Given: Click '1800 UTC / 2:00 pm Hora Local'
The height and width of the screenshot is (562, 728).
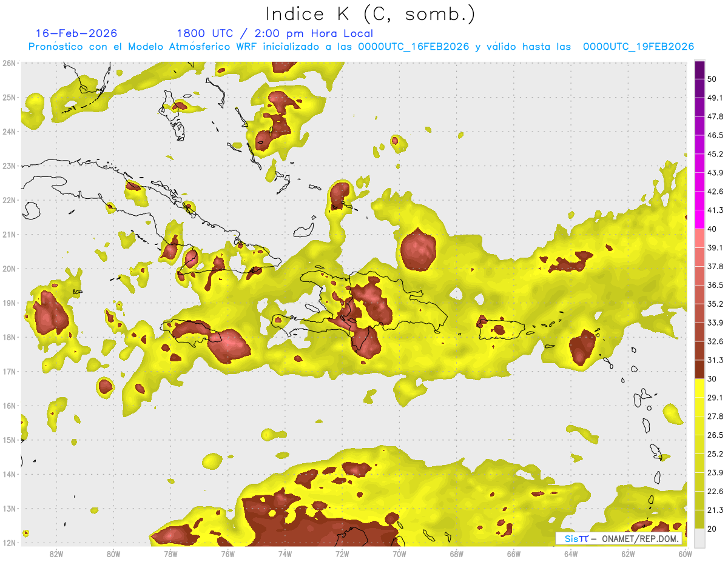Looking at the screenshot, I should pos(275,33).
